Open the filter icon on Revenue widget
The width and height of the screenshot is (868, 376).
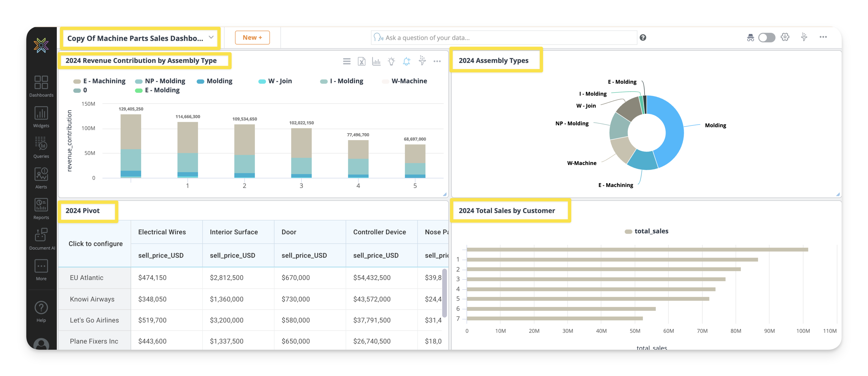(x=422, y=61)
